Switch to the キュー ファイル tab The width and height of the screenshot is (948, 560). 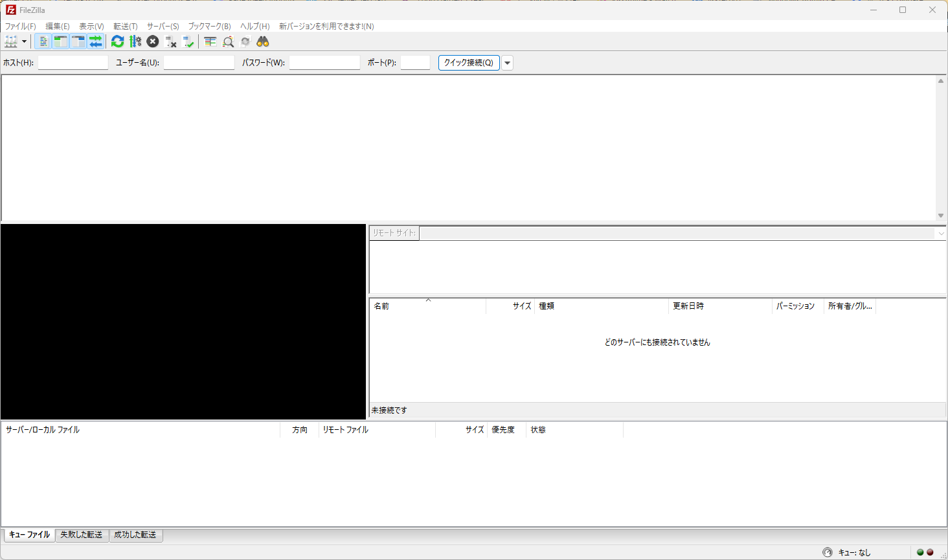tap(29, 535)
